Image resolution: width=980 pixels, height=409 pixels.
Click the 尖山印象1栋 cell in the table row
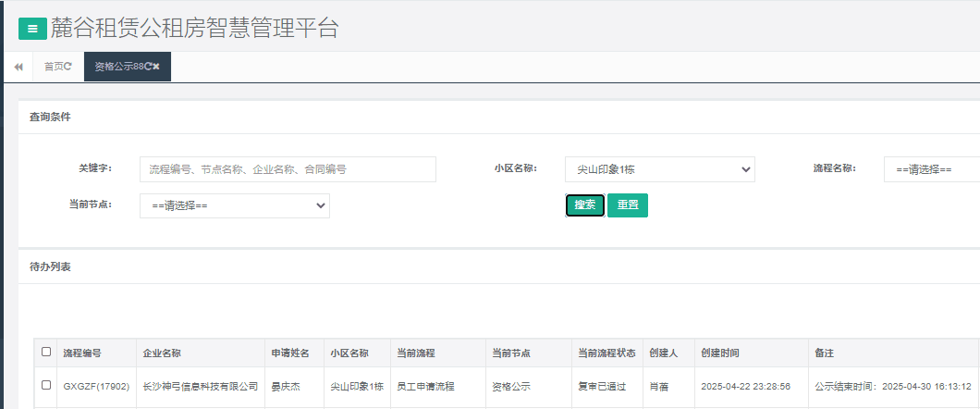point(357,387)
